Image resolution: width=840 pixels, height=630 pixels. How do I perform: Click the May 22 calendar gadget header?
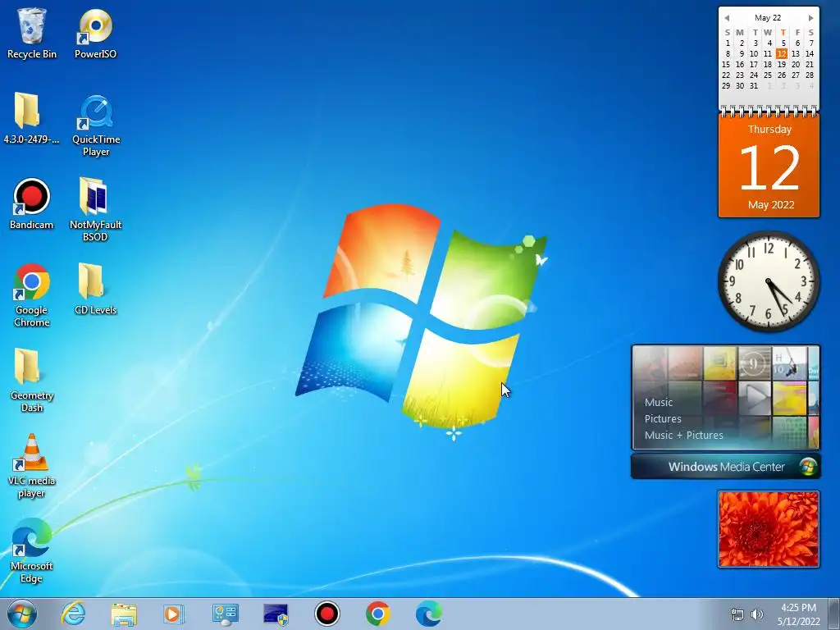pos(768,18)
